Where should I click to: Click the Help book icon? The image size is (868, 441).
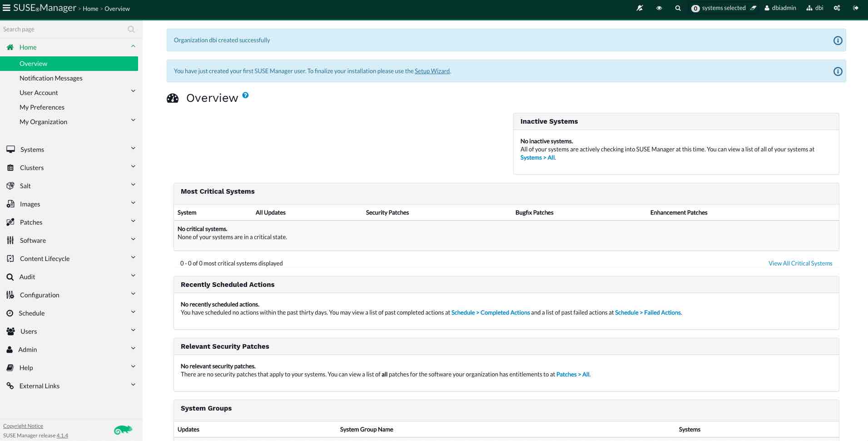[x=10, y=368]
